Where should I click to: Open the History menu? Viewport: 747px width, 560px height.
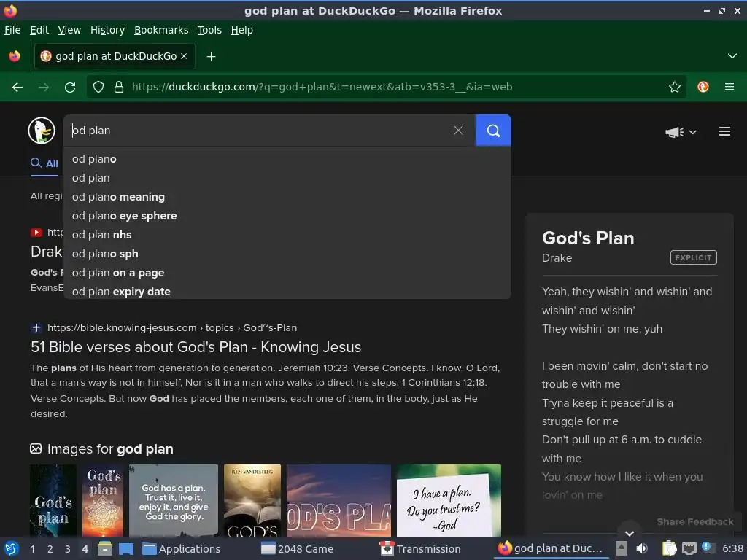108,30
